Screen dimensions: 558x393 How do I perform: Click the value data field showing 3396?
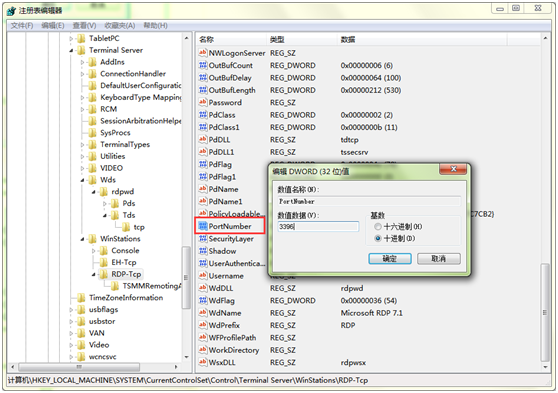[318, 226]
